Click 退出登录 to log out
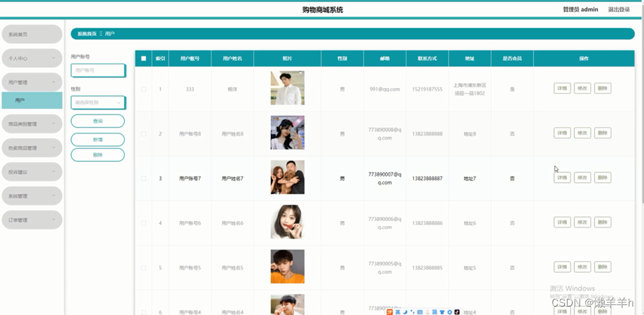The height and width of the screenshot is (315, 644). 619,9
